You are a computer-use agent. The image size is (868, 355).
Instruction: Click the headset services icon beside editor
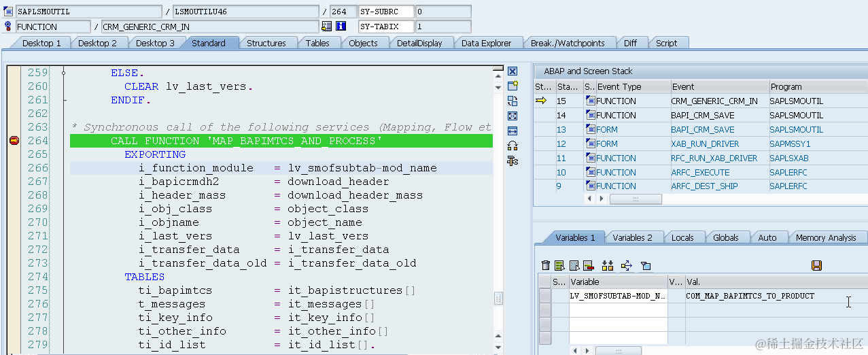pyautogui.click(x=513, y=146)
